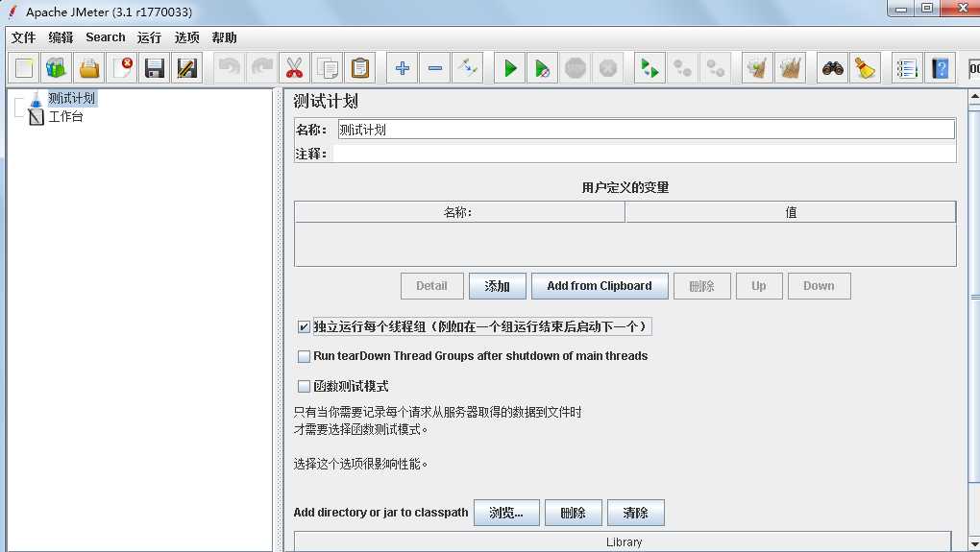980x552 pixels.
Task: Copy the selected element icon
Action: pos(327,67)
